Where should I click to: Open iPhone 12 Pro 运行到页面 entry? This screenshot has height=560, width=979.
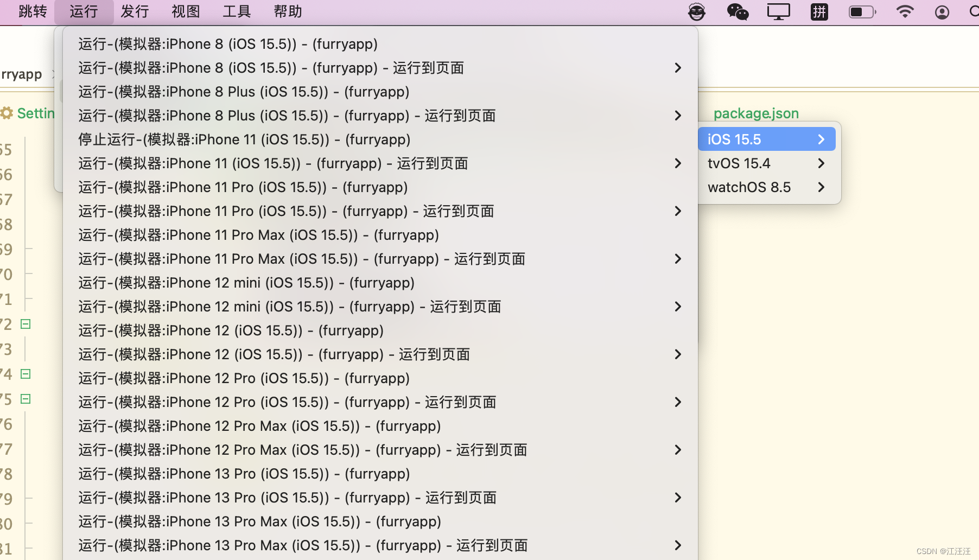[380, 402]
